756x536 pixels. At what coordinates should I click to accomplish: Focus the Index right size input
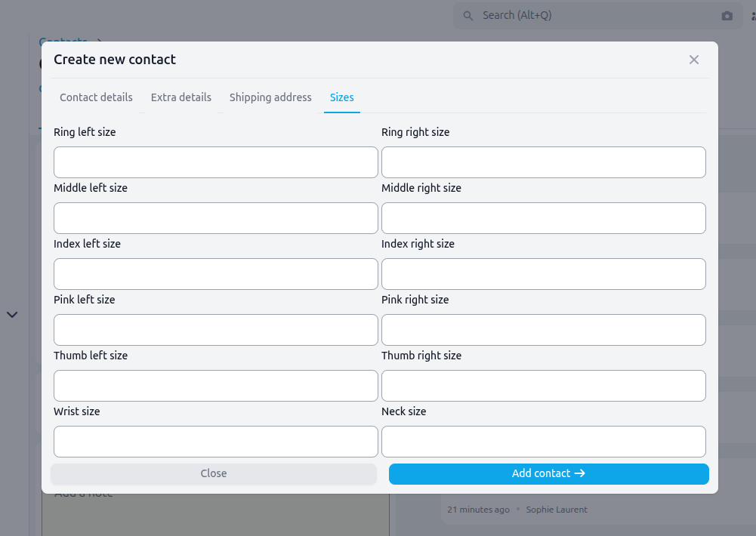[x=543, y=274]
